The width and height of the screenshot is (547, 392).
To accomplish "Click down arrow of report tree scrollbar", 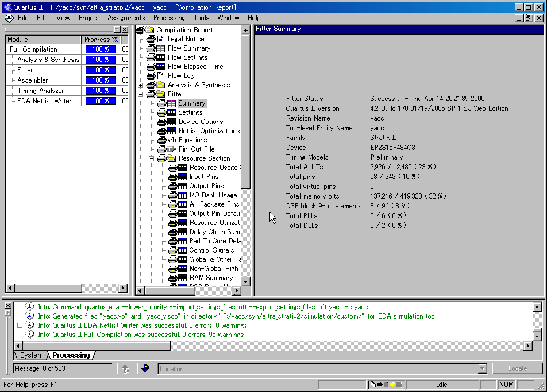I will pyautogui.click(x=246, y=282).
